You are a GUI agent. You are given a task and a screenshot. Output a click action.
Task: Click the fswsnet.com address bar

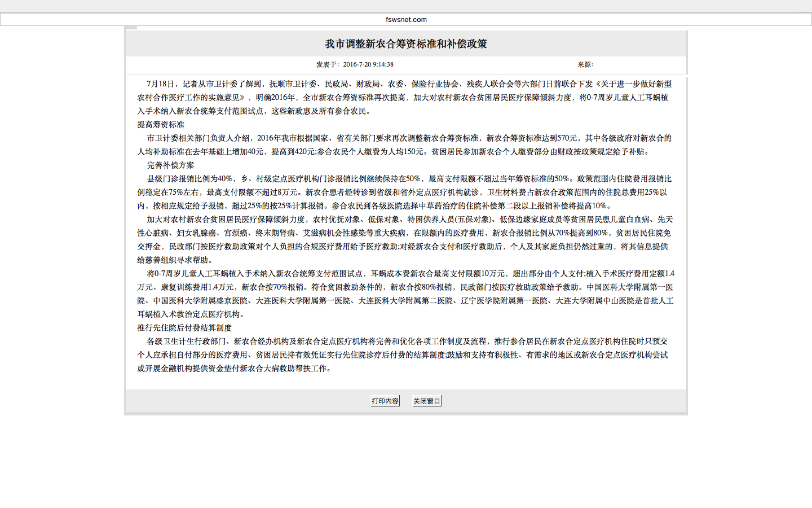coord(406,20)
